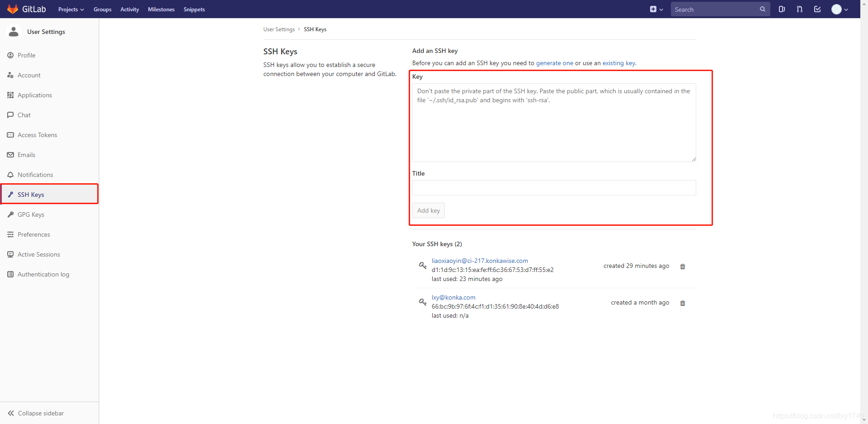This screenshot has height=424, width=868.
Task: Open the Groups menu
Action: [103, 10]
